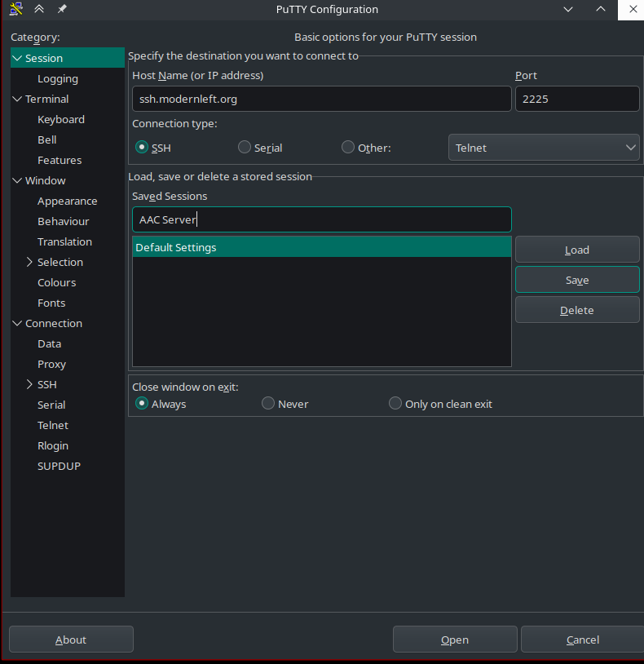Select the SSH connection type radio button
Screen dimensions: 644x664
[141, 148]
